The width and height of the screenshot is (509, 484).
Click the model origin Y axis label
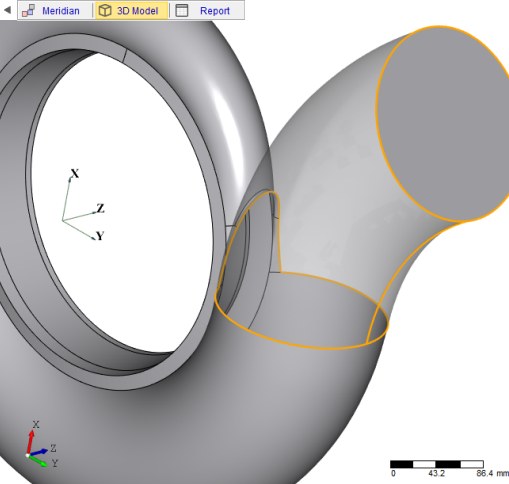(100, 236)
